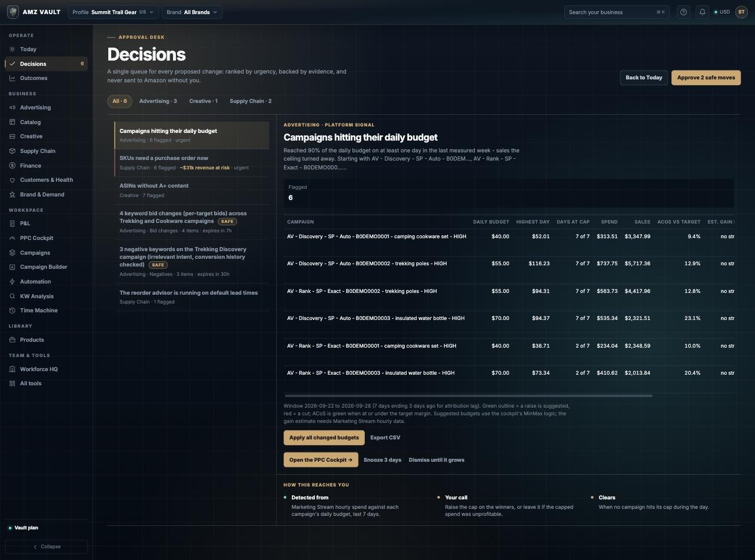The image size is (755, 560).
Task: Click the KW Analysis search icon
Action: point(12,296)
